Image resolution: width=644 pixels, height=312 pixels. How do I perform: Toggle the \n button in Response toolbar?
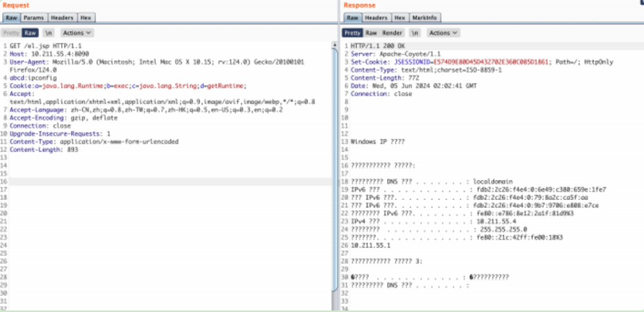click(x=415, y=33)
